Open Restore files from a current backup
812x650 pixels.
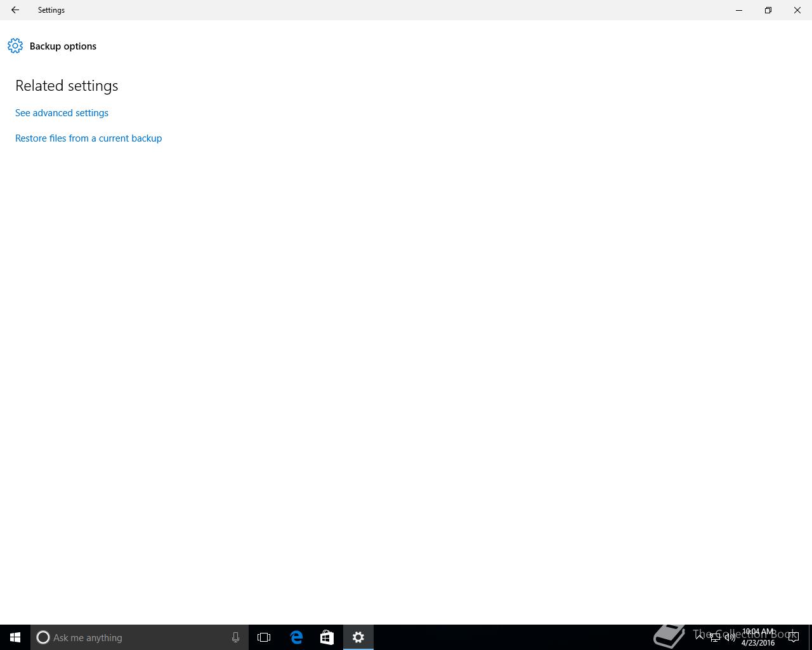tap(88, 138)
